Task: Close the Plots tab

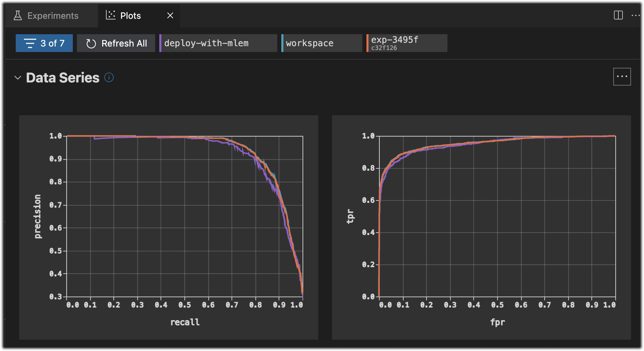Action: click(x=170, y=15)
